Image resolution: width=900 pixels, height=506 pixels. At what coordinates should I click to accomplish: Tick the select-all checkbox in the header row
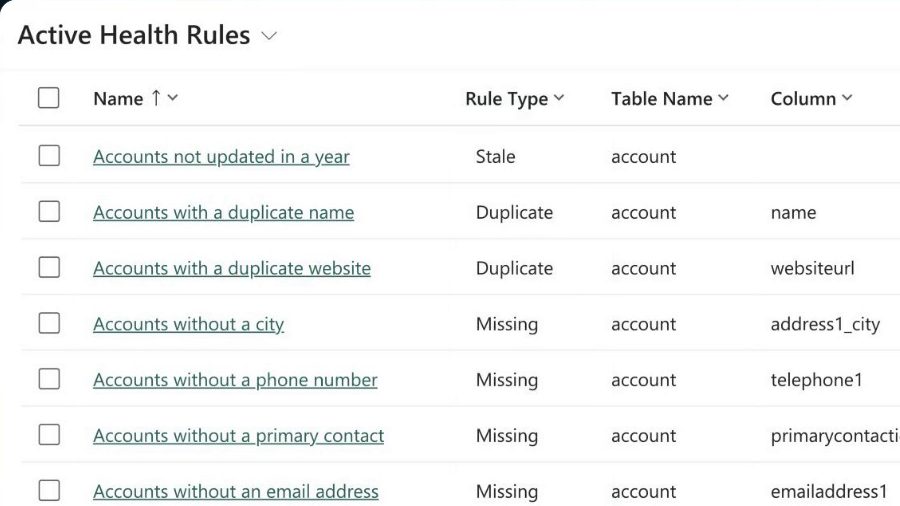pos(49,98)
